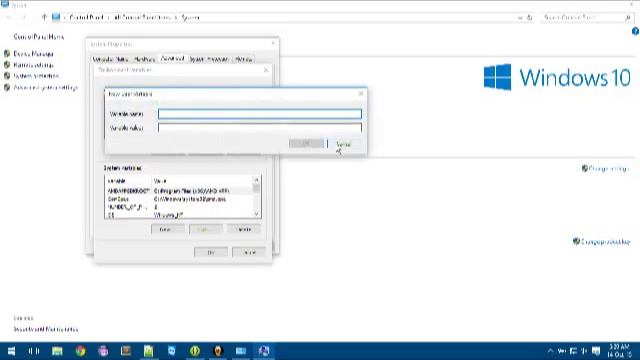This screenshot has width=640, height=360.
Task: Switch to the Hardware tab
Action: coord(144,60)
